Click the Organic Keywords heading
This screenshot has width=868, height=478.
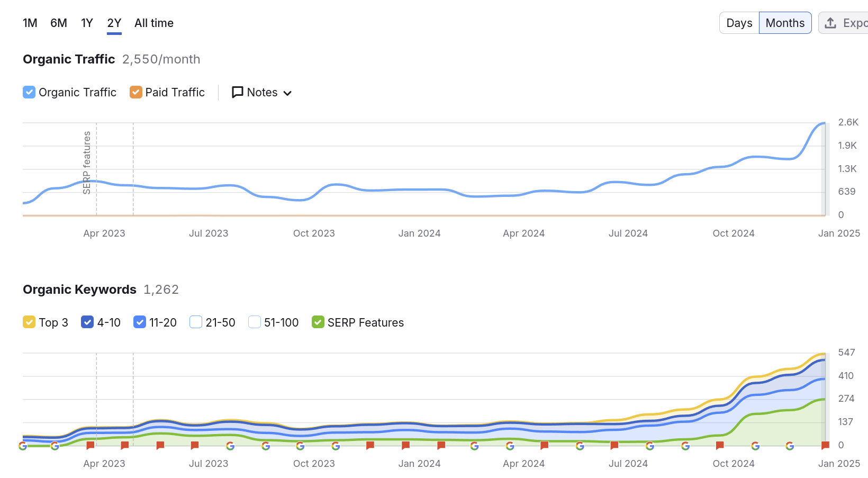pyautogui.click(x=79, y=290)
